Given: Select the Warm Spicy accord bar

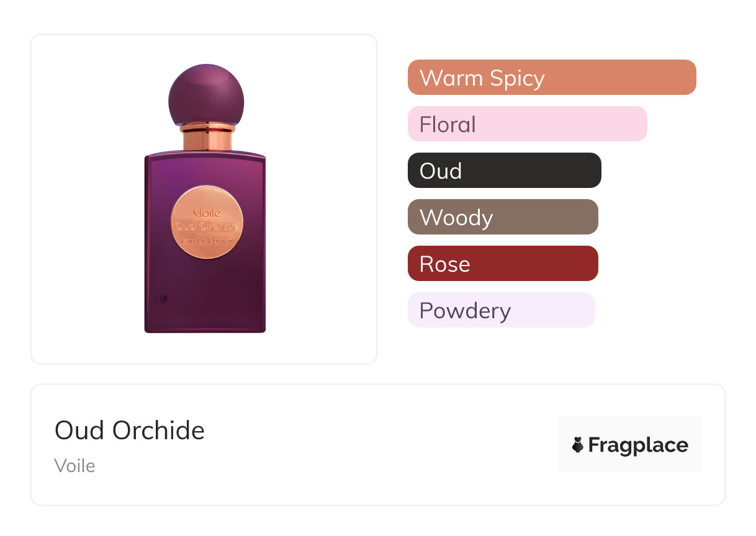Looking at the screenshot, I should [x=551, y=78].
